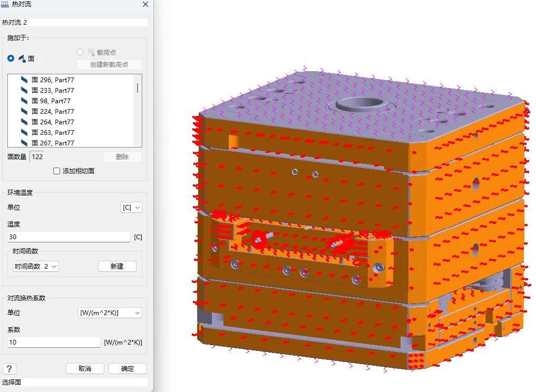
Task: Click the help question mark icon
Action: pyautogui.click(x=8, y=368)
